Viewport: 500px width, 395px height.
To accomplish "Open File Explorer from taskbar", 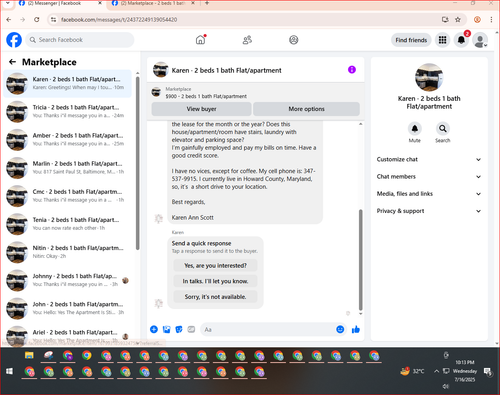I will (x=29, y=356).
